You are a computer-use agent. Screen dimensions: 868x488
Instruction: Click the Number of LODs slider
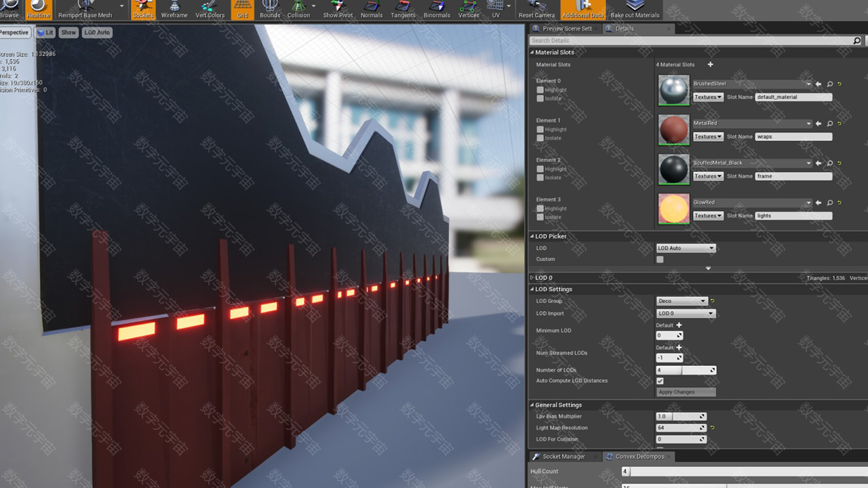click(686, 370)
